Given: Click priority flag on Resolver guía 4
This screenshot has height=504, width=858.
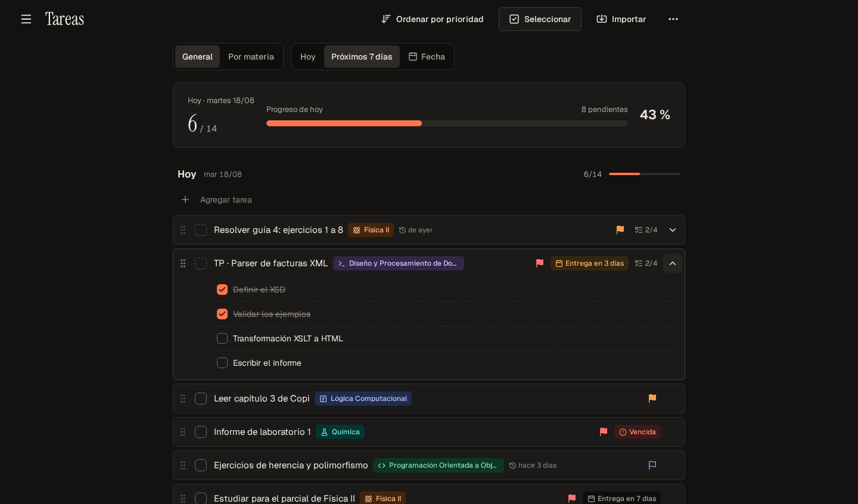Looking at the screenshot, I should (x=620, y=230).
